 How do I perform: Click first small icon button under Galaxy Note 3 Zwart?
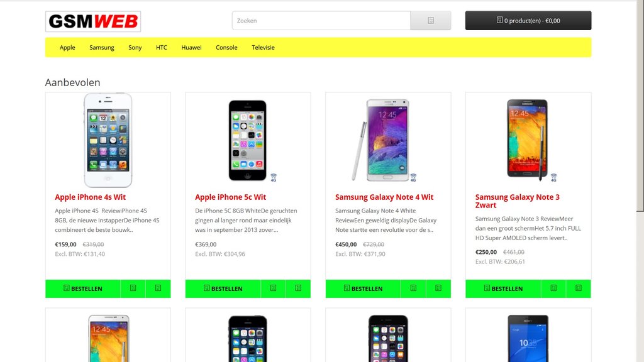pyautogui.click(x=553, y=288)
